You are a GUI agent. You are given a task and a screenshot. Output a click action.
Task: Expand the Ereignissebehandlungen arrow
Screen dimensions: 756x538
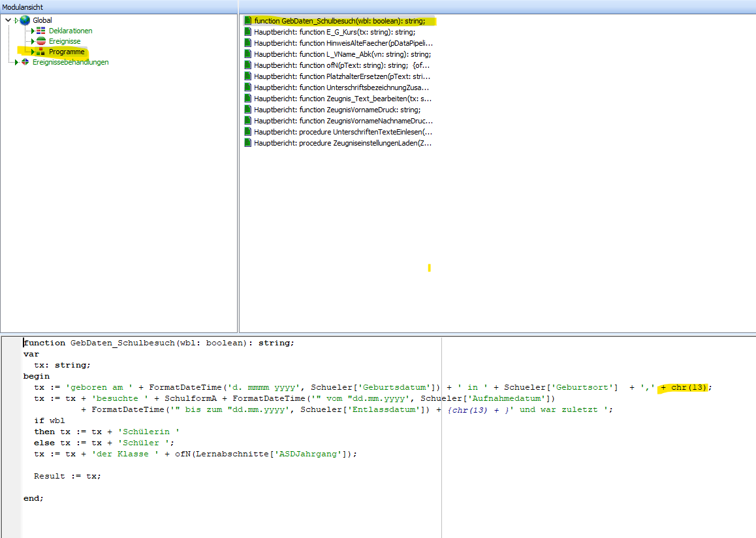pos(17,62)
